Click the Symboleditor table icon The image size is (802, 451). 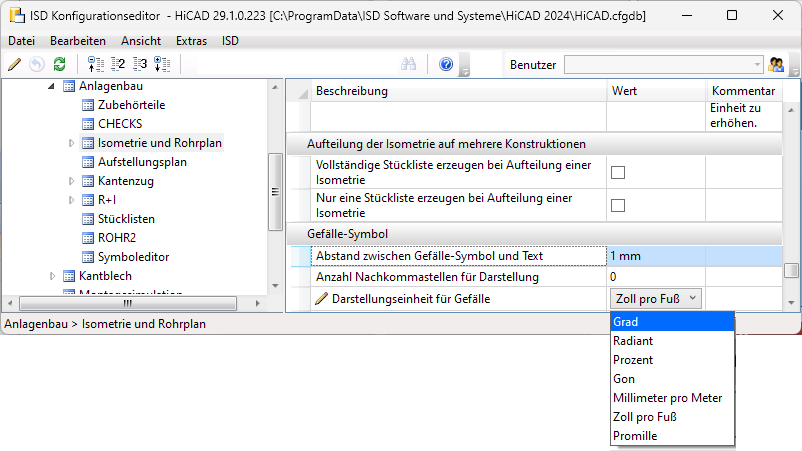88,257
